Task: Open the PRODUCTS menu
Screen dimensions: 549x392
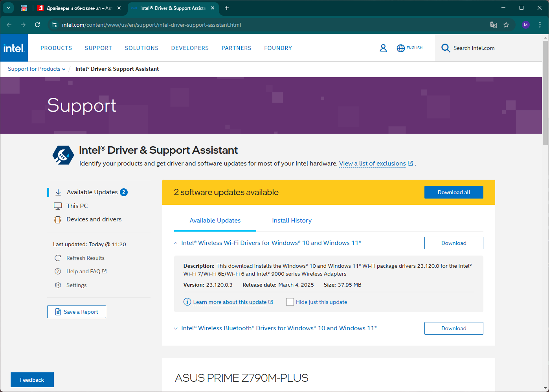Action: [x=56, y=48]
